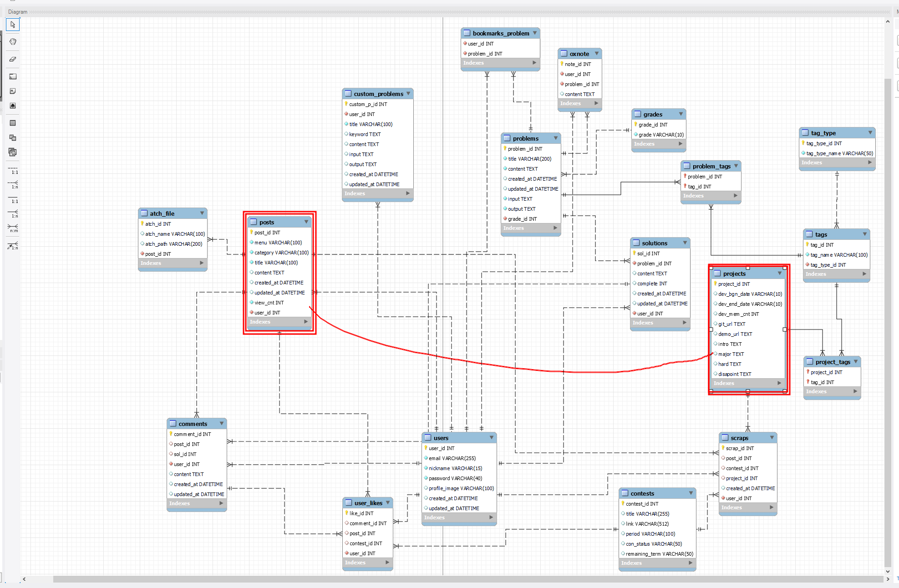899x588 pixels.
Task: Select the hand pan tool
Action: [x=13, y=42]
